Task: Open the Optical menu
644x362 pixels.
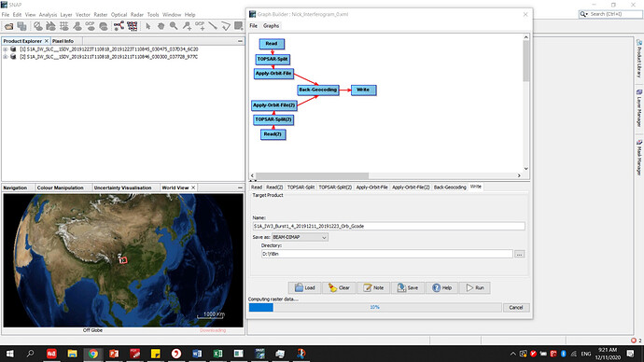Action: [x=119, y=14]
